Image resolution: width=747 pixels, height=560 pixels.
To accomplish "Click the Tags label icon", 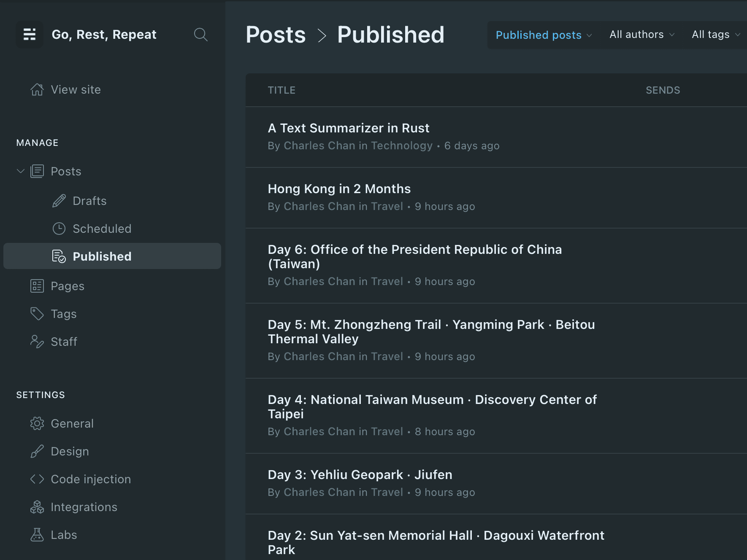I will point(37,314).
